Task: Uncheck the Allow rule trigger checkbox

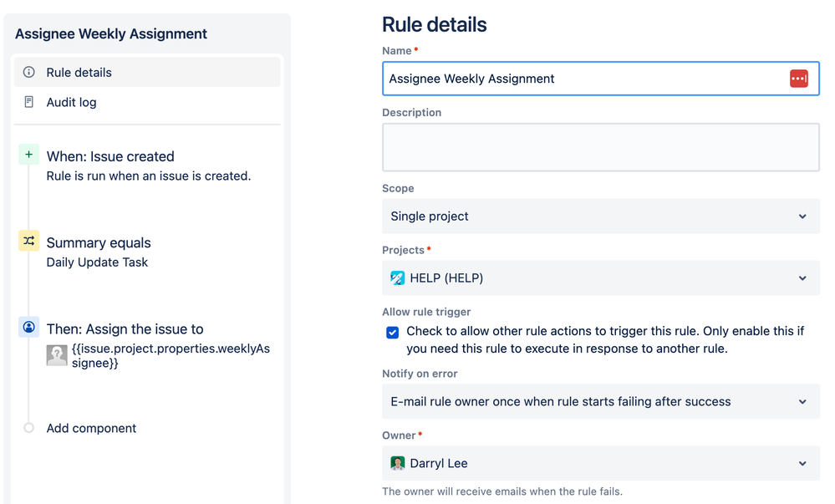Action: point(393,332)
